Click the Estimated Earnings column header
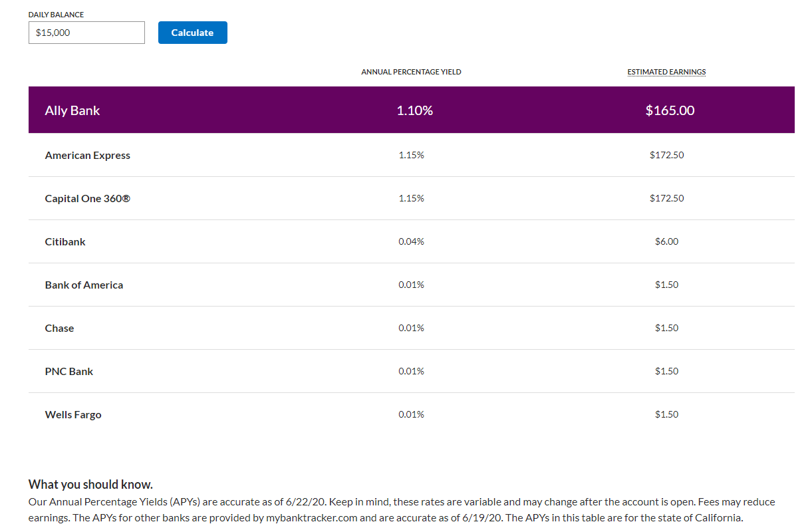Viewport: 812px width, 532px height. tap(666, 72)
